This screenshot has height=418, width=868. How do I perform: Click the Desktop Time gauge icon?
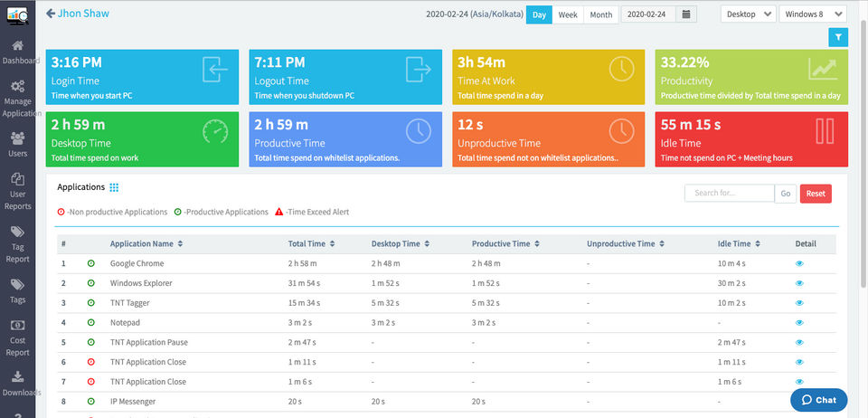[x=215, y=131]
